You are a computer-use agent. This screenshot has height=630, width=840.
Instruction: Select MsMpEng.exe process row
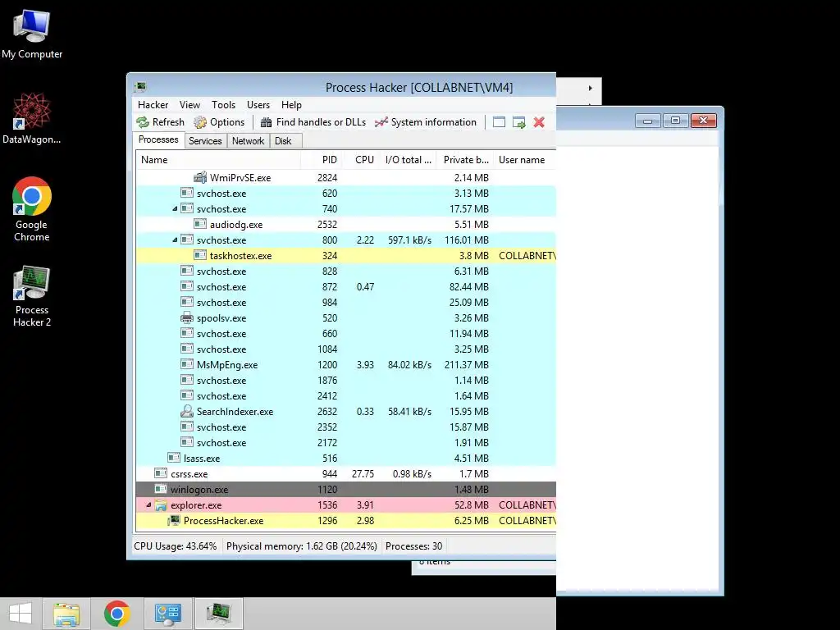(x=345, y=365)
